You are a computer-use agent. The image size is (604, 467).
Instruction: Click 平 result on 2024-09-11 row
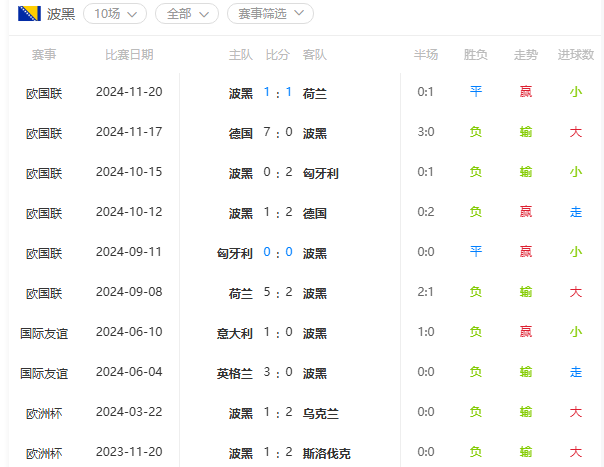[476, 252]
